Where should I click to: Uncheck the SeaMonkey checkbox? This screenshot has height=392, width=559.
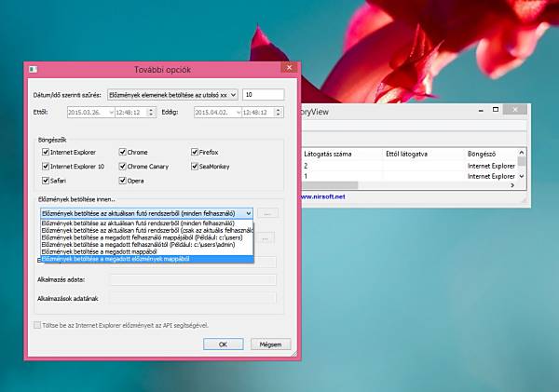[195, 166]
